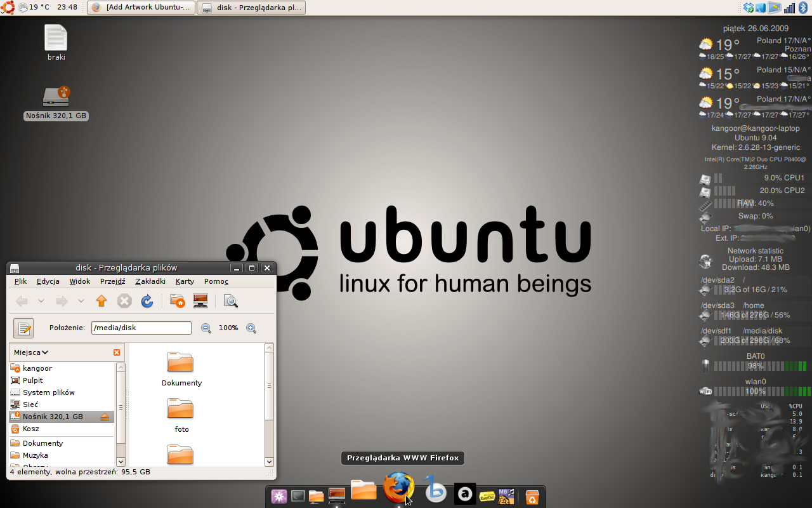The image size is (812, 508).
Task: Select the Dokumenty bookmark in the sidebar
Action: (x=62, y=443)
